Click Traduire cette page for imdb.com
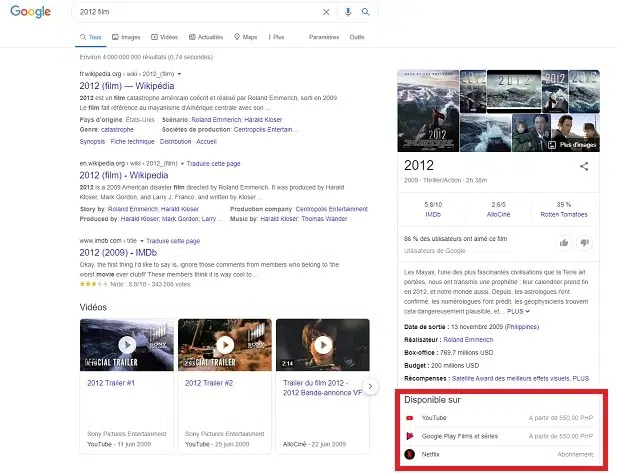The width and height of the screenshot is (617, 473). (x=173, y=241)
